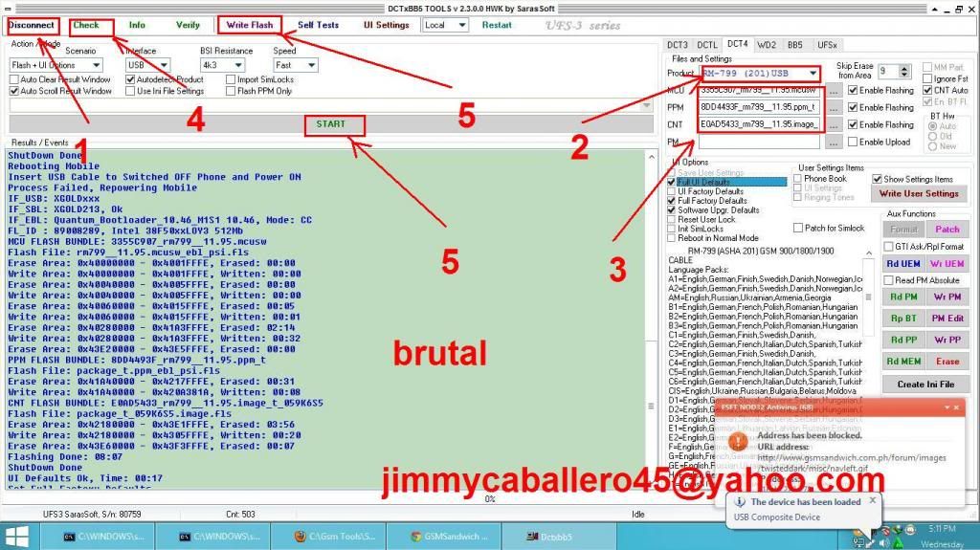
Task: Close the ESET NOD32 Antivirus popup
Action: [957, 407]
